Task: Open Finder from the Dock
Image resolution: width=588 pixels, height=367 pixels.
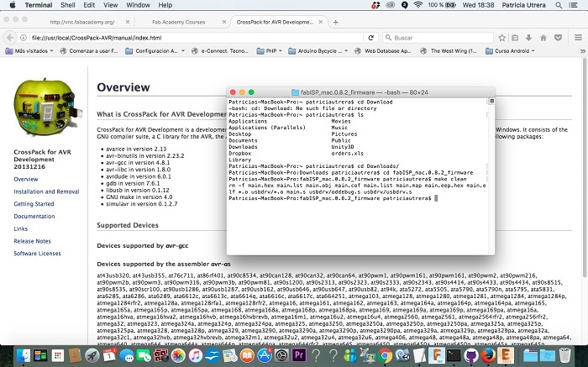Action: 24,355
